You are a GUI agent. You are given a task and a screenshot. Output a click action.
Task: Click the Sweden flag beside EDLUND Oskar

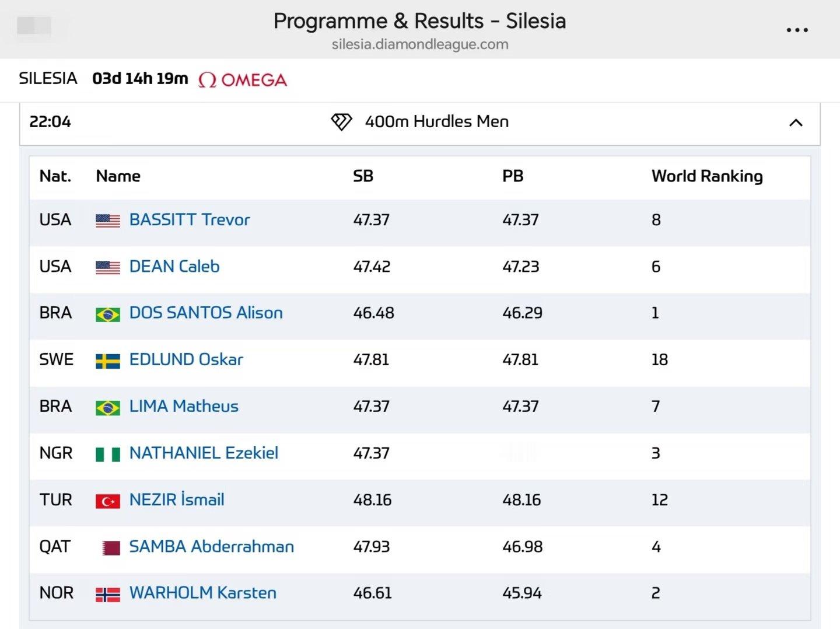(108, 361)
